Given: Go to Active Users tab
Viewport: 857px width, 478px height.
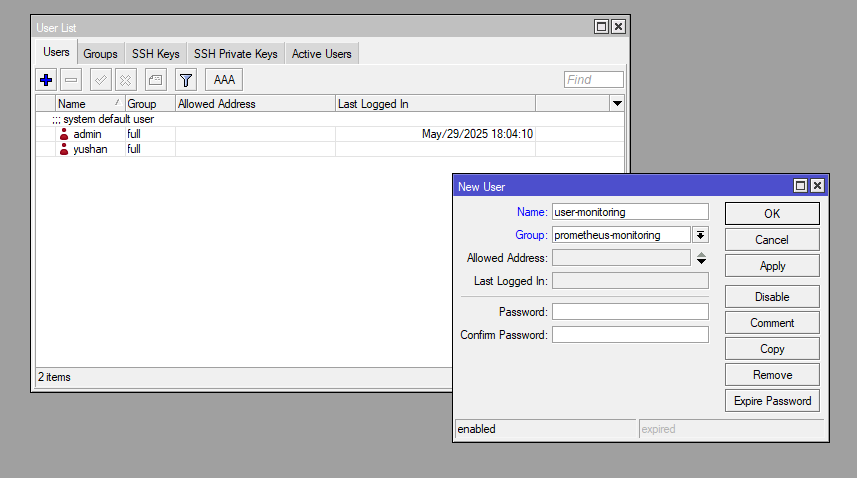Looking at the screenshot, I should (321, 54).
